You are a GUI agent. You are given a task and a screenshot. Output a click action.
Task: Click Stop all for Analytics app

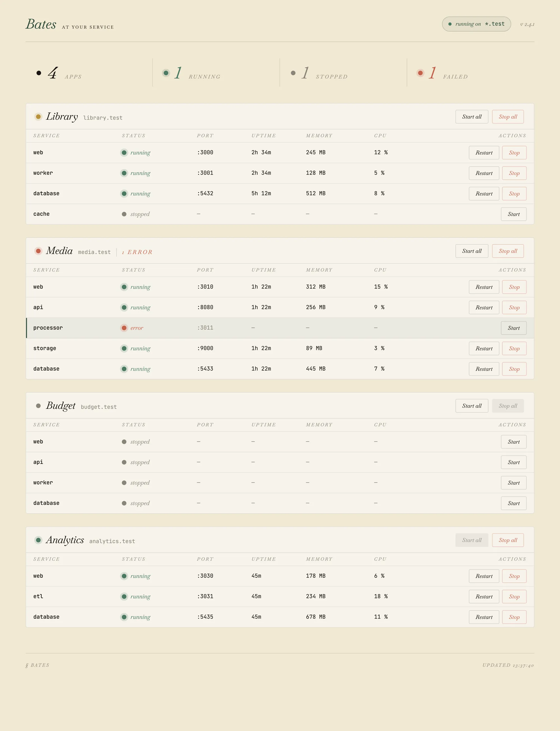508,540
